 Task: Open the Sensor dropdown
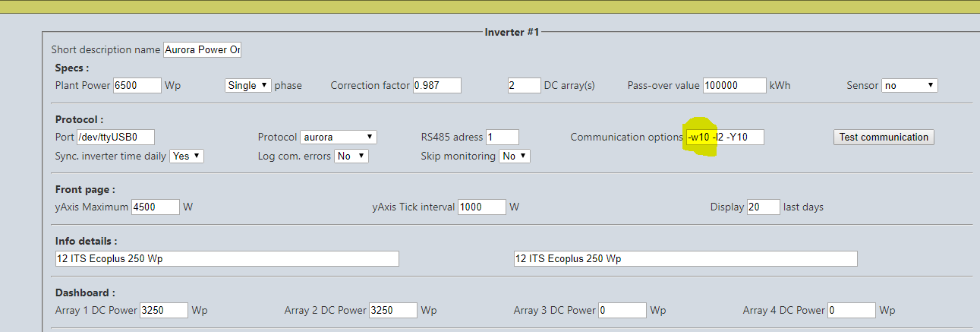point(909,86)
